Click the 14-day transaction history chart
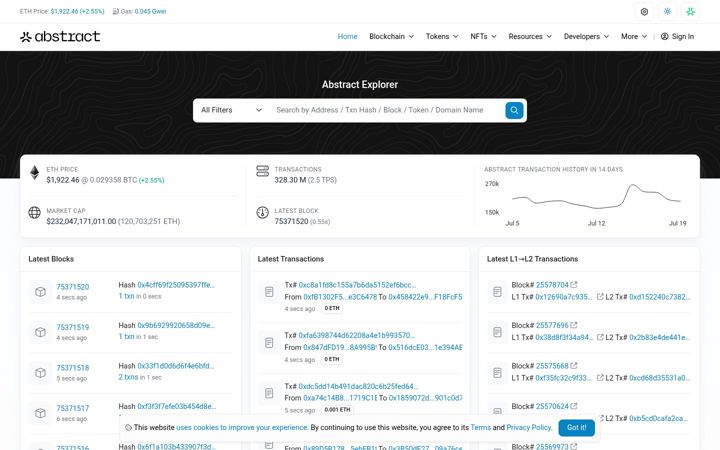This screenshot has height=450, width=720. click(596, 198)
